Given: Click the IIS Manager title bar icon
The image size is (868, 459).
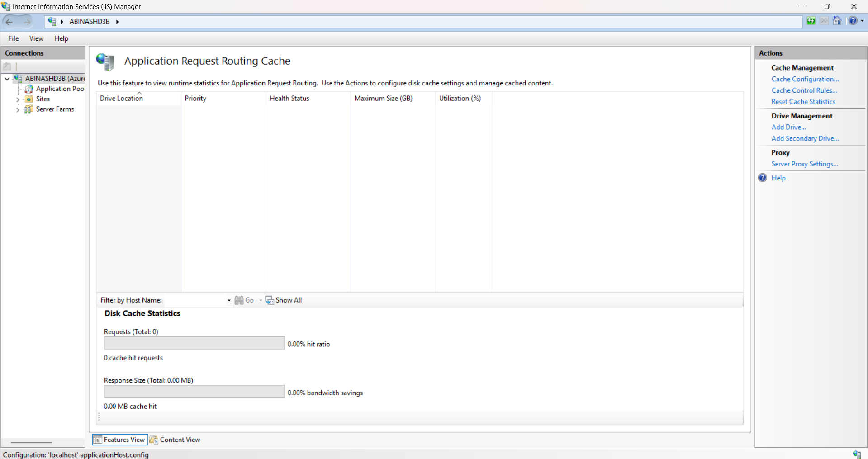Looking at the screenshot, I should coord(6,6).
